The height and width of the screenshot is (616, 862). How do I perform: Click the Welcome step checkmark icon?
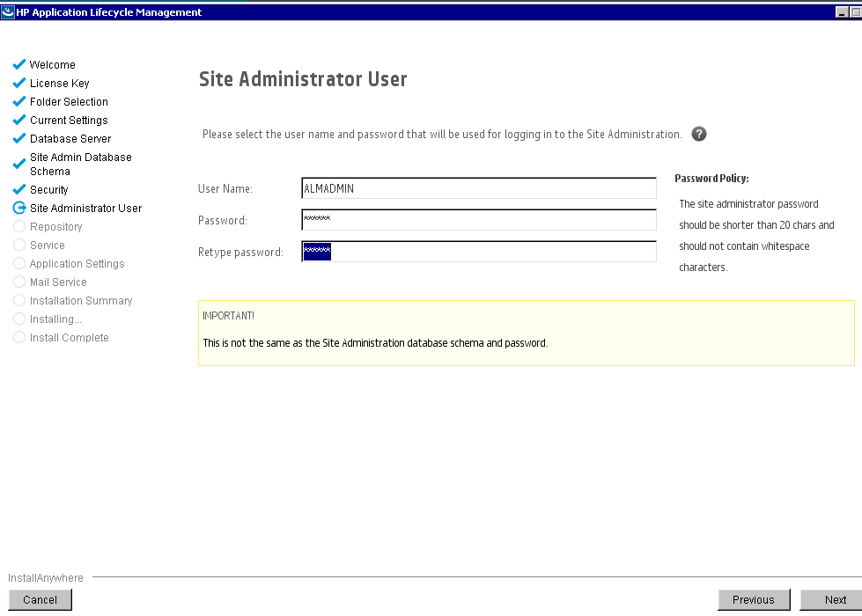19,64
